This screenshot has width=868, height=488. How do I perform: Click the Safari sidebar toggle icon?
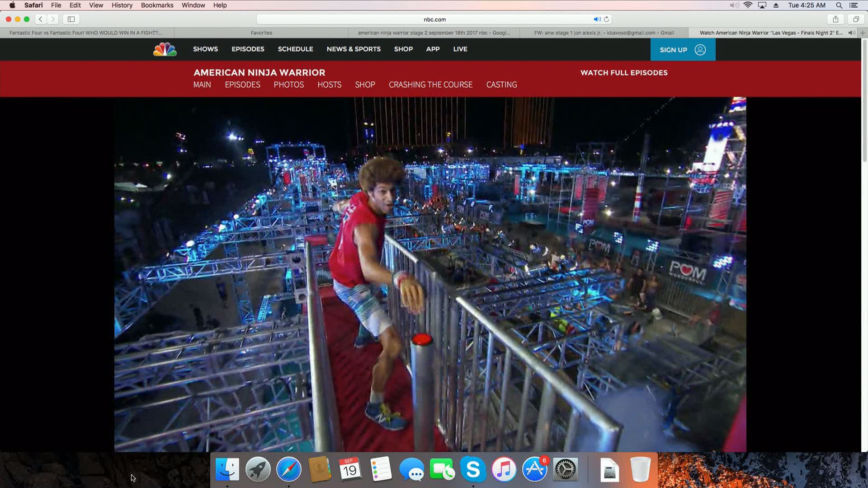pyautogui.click(x=71, y=19)
